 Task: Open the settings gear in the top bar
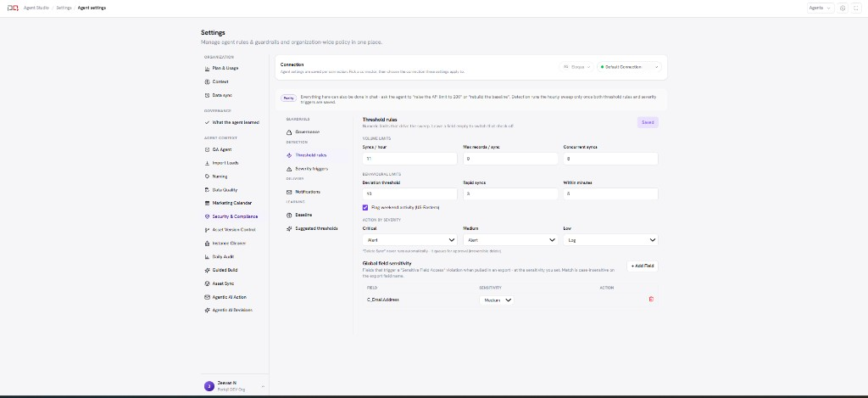(843, 8)
